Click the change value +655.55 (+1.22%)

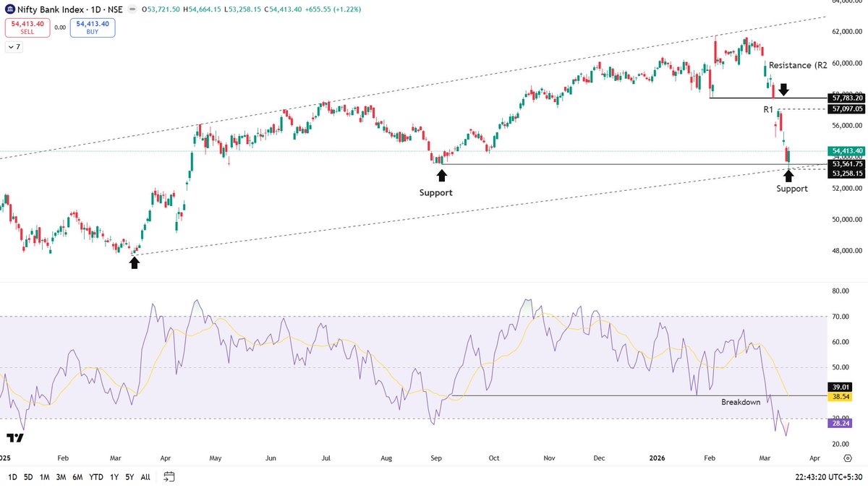coord(333,9)
